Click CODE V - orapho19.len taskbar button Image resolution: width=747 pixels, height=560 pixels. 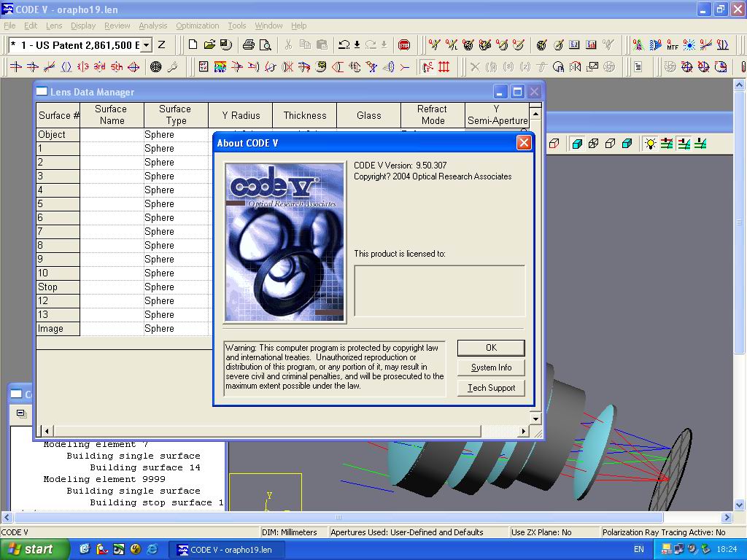tap(227, 550)
